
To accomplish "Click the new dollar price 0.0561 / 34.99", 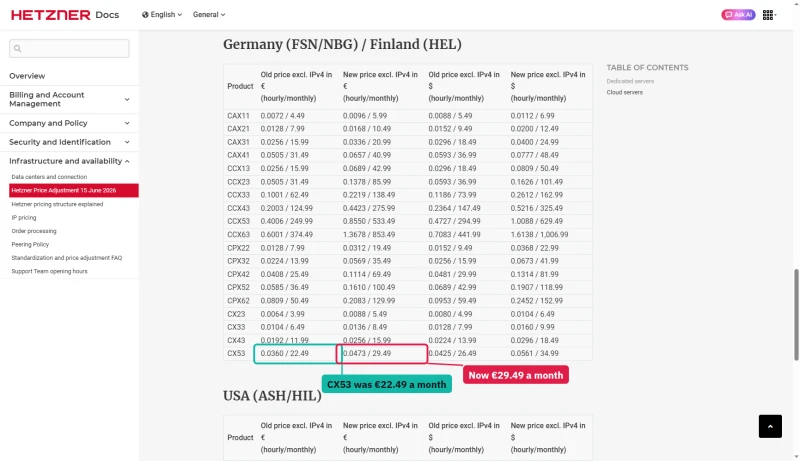I will point(535,353).
